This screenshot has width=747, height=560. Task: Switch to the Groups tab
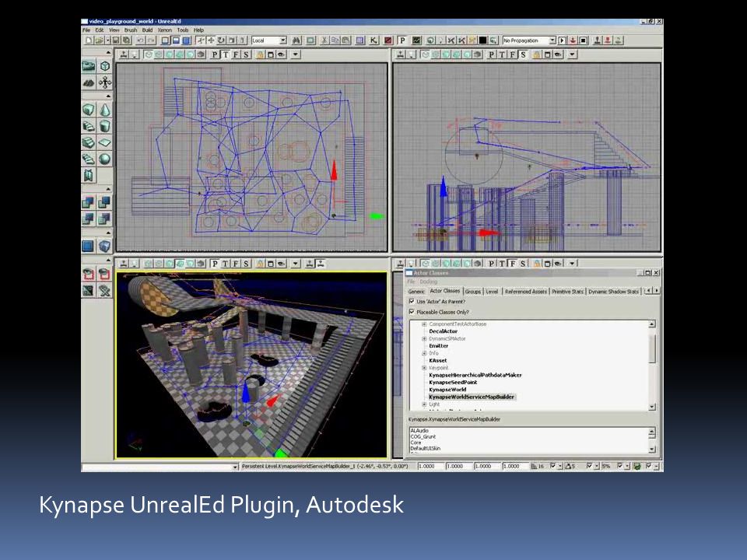(x=472, y=292)
